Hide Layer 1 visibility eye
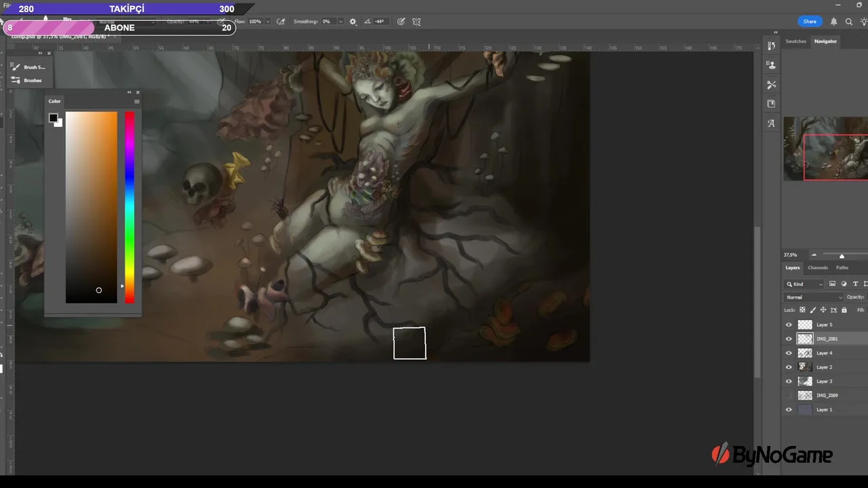Viewport: 868px width, 488px height. pyautogui.click(x=789, y=409)
